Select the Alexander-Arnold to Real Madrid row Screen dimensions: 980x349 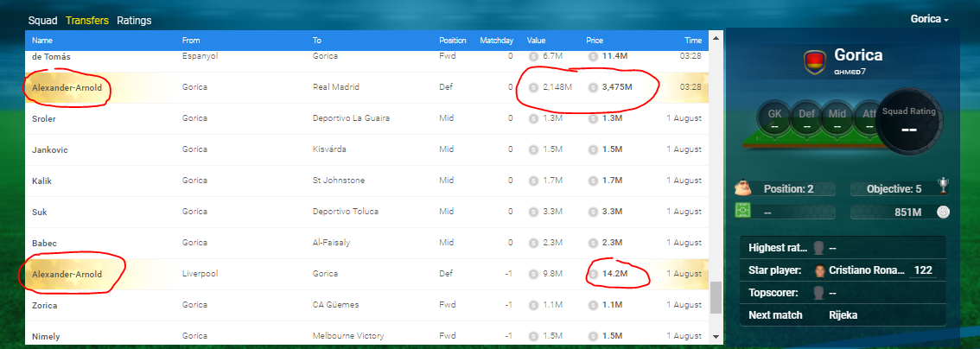366,87
